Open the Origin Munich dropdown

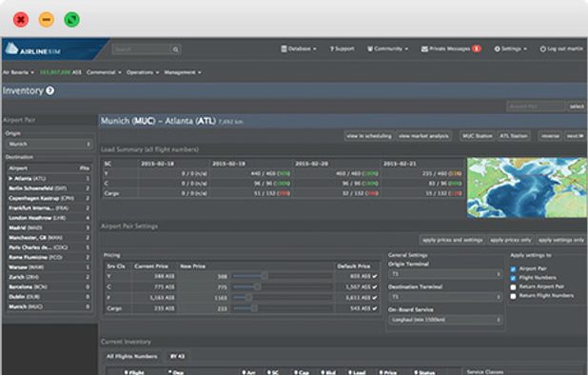click(x=49, y=144)
